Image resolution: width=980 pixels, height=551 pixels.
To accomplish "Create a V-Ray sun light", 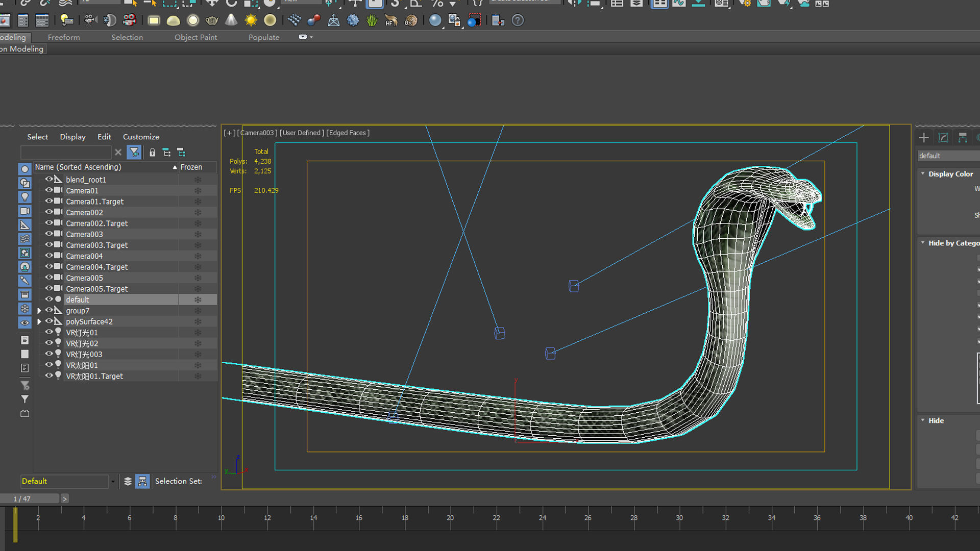I will 251,20.
